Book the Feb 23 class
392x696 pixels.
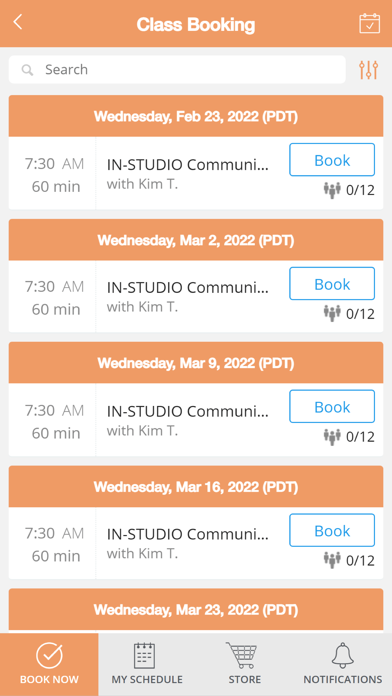[332, 160]
